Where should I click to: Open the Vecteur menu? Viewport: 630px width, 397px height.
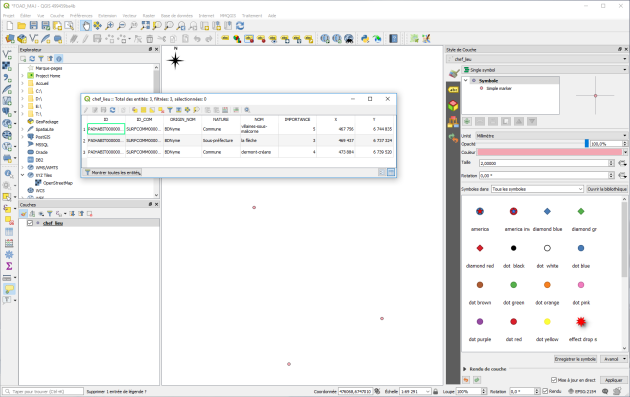pos(129,16)
